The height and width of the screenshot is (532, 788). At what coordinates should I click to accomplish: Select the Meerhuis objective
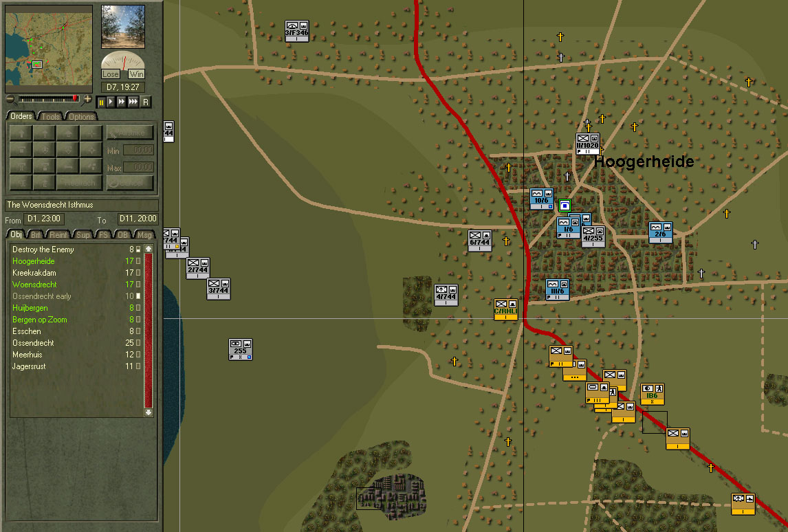point(76,355)
